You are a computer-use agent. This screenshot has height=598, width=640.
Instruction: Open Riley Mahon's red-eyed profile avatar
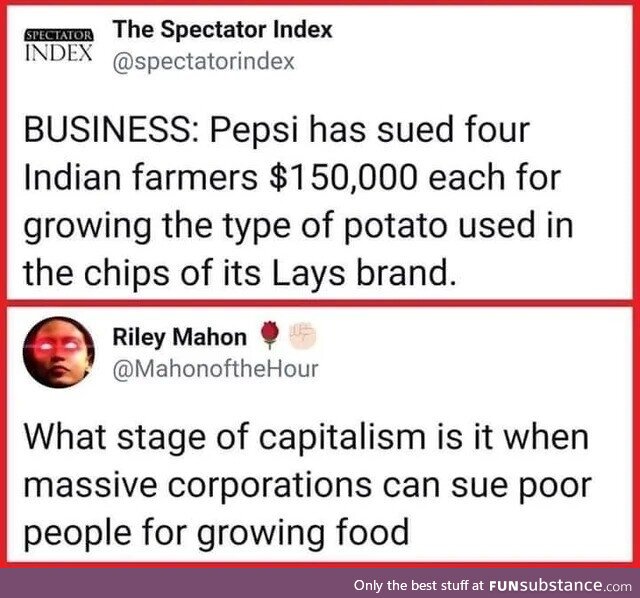(56, 353)
